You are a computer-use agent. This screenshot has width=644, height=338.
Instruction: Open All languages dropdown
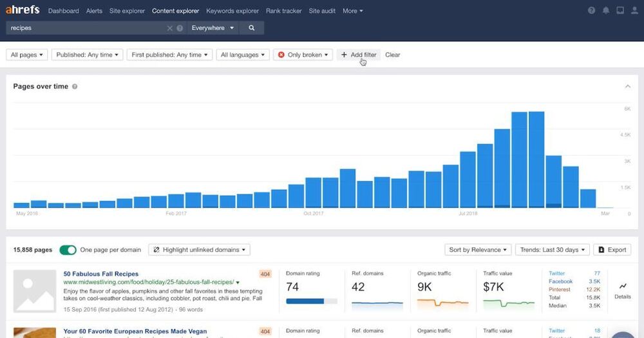coord(243,55)
